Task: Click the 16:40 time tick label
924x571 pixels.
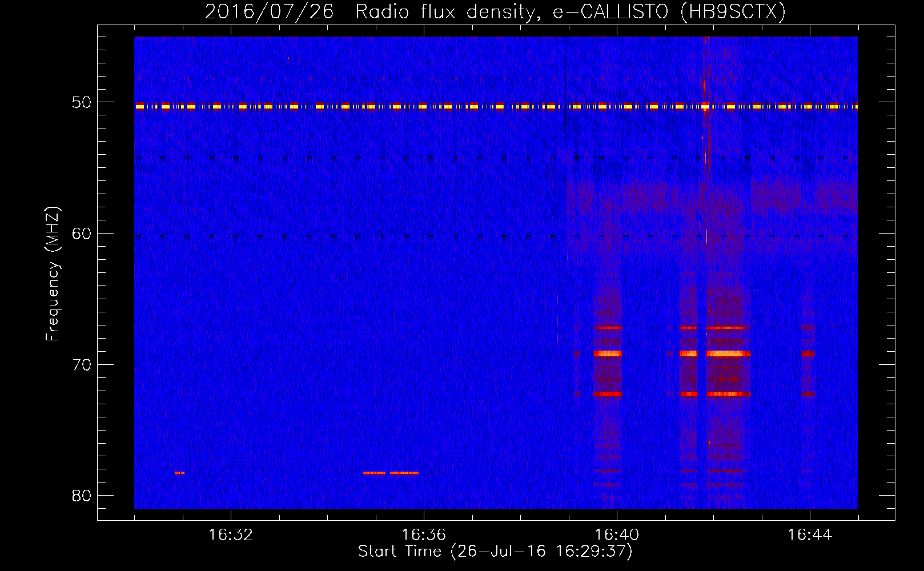Action: tap(617, 535)
